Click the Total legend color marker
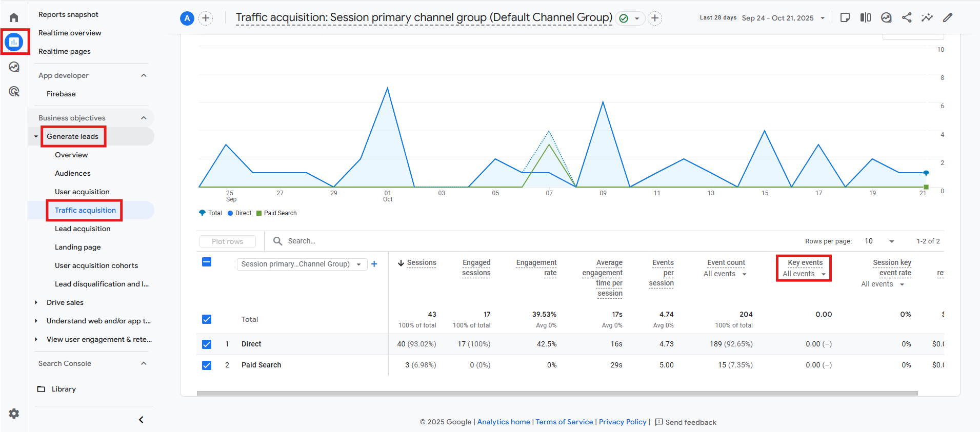This screenshot has height=432, width=980. click(x=203, y=213)
